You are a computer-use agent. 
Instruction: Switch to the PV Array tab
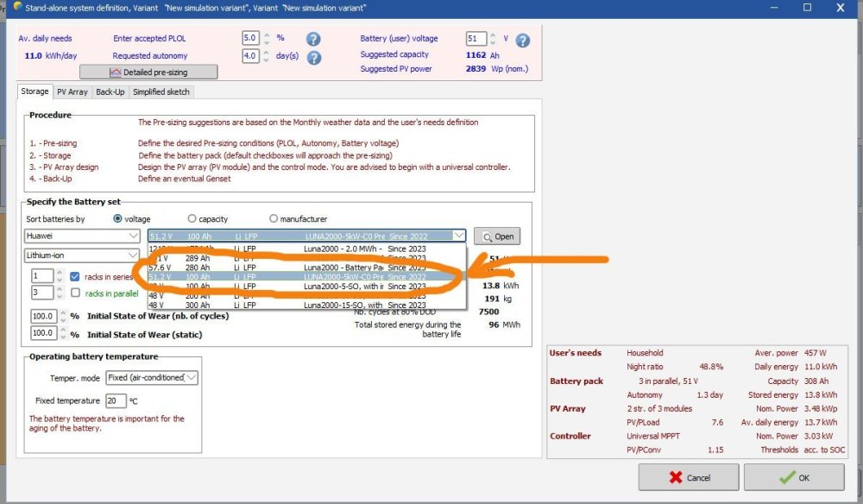coord(72,91)
